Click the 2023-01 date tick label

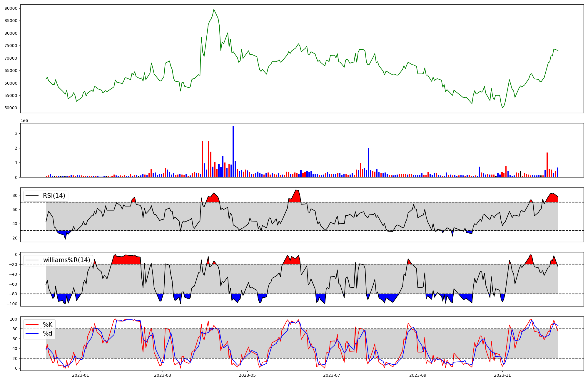pyautogui.click(x=81, y=375)
